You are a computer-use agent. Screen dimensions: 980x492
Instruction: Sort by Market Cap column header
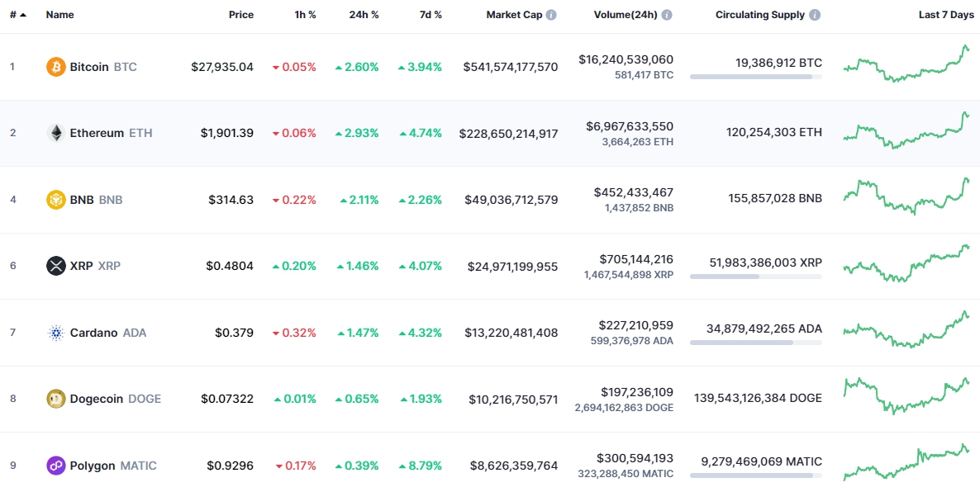514,15
